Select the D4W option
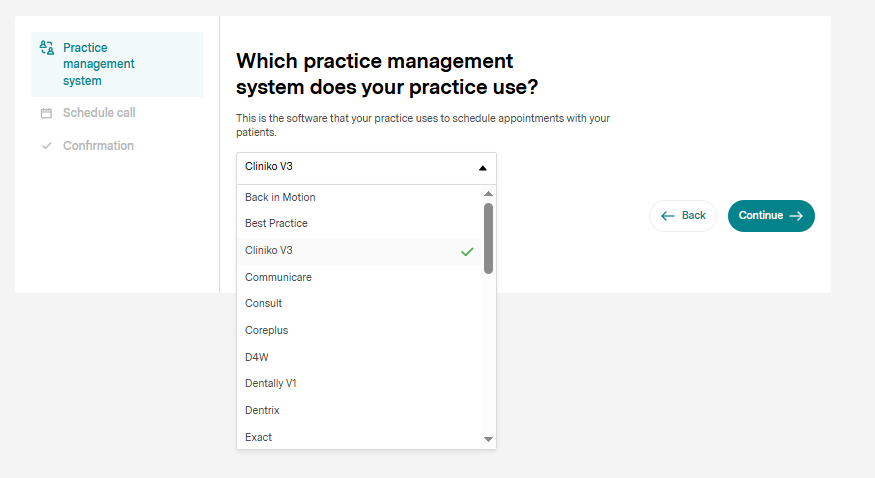 pos(257,357)
